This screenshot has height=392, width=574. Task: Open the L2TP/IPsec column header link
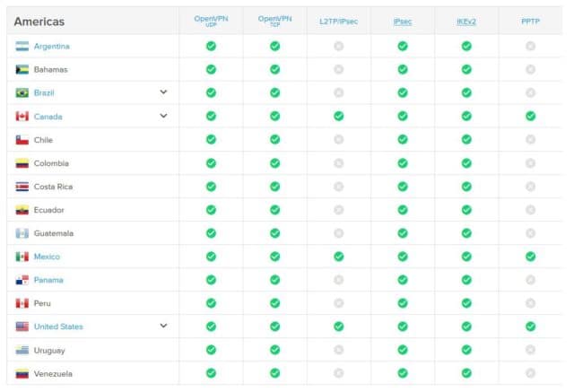(x=339, y=22)
